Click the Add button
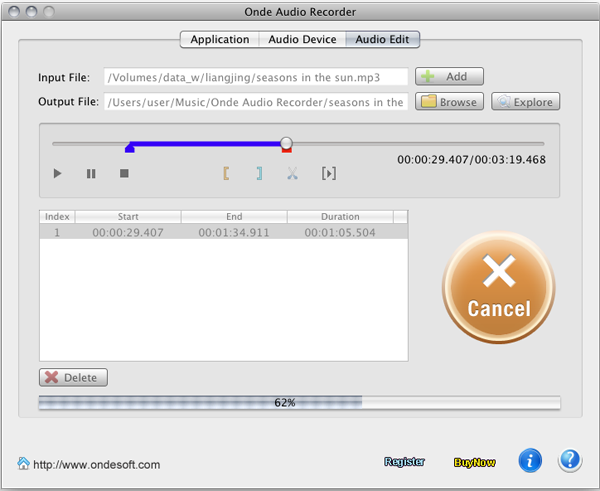The width and height of the screenshot is (600, 491). tap(449, 77)
